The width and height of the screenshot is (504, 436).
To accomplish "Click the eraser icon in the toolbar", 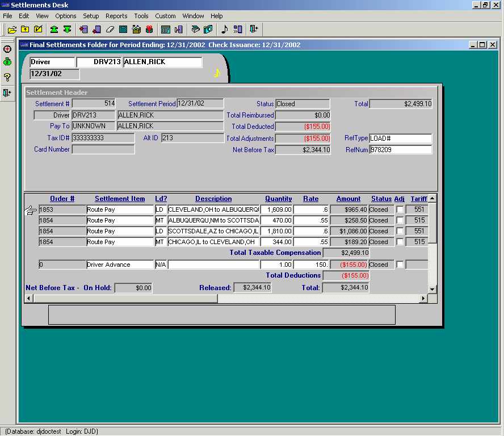I will pyautogui.click(x=110, y=29).
